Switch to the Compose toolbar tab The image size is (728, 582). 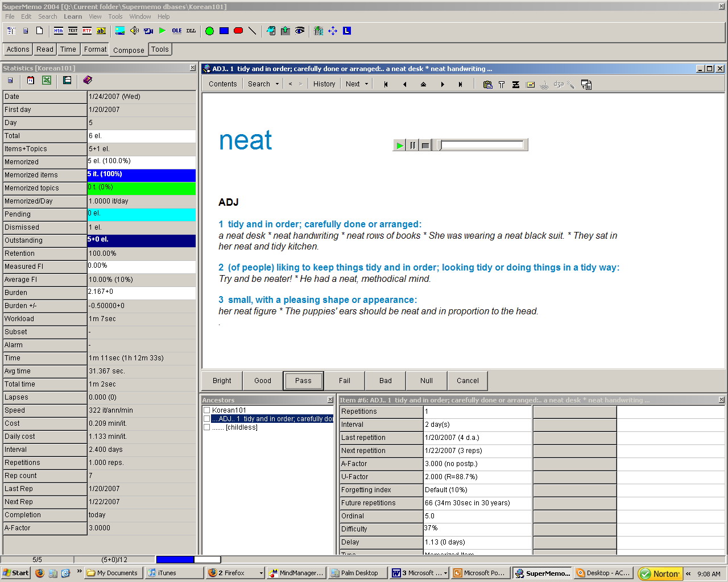(x=129, y=50)
